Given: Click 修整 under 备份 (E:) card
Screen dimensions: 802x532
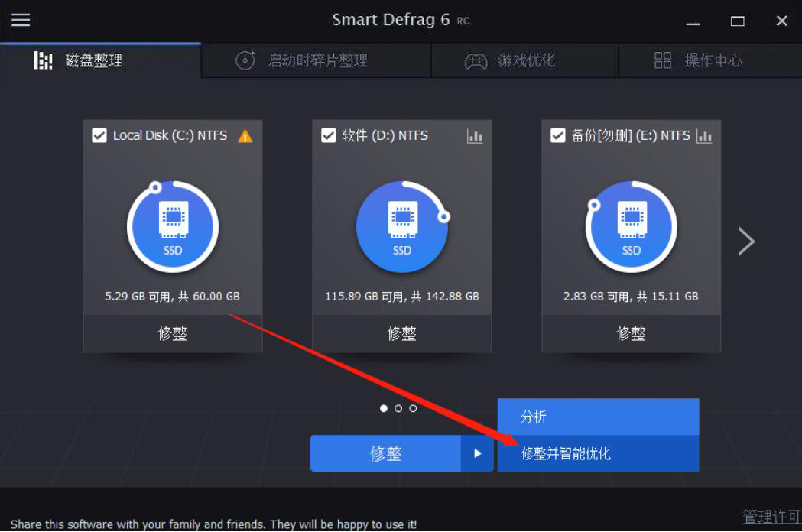Looking at the screenshot, I should coord(632,333).
